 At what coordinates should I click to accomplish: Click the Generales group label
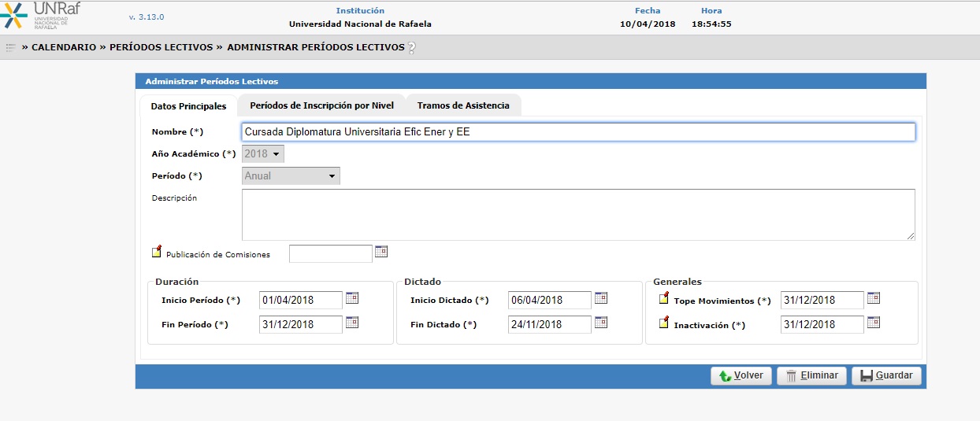tap(677, 281)
